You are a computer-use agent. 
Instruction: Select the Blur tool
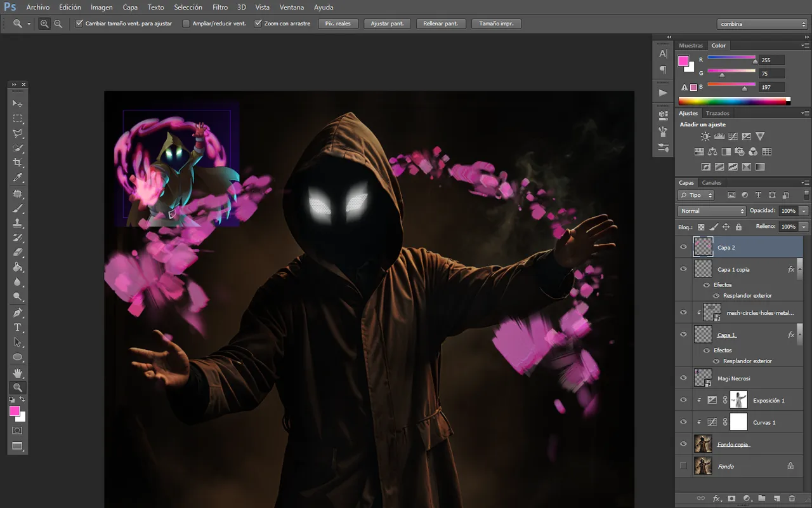pyautogui.click(x=18, y=283)
